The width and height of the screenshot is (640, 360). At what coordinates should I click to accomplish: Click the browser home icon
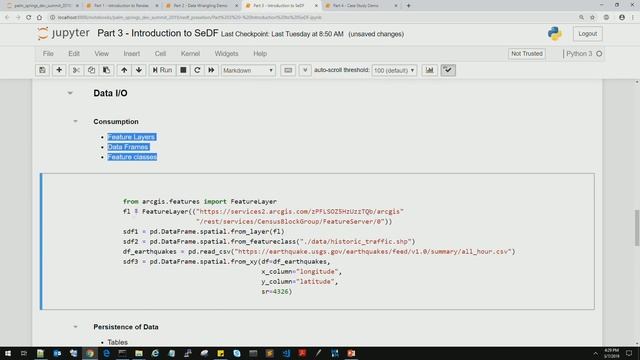[39, 17]
